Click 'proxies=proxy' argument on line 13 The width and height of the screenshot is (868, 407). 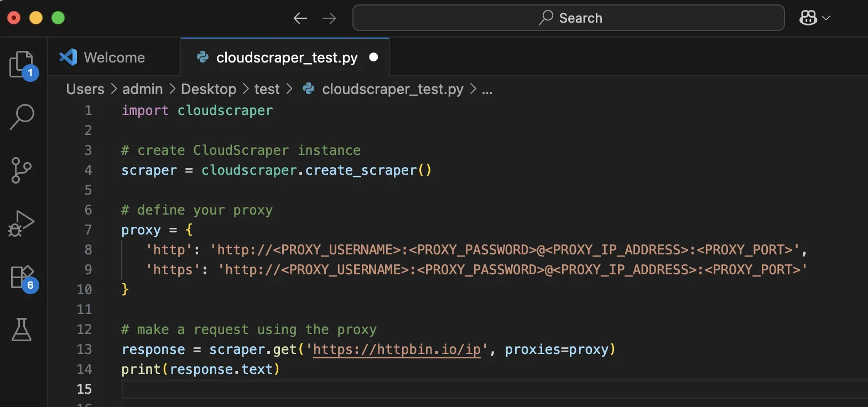tap(557, 349)
